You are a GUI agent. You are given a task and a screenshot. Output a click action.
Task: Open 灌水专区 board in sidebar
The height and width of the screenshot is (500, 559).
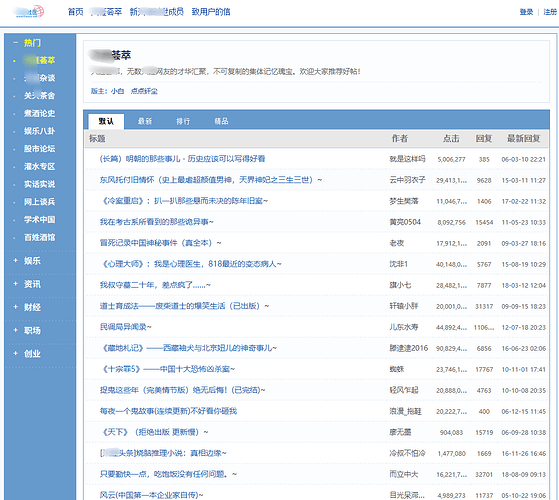click(x=39, y=166)
